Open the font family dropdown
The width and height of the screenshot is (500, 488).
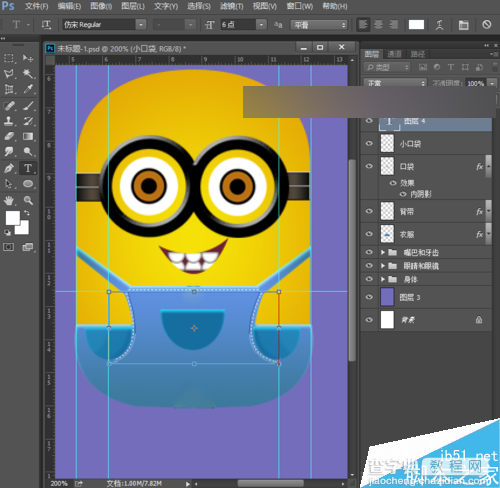141,25
